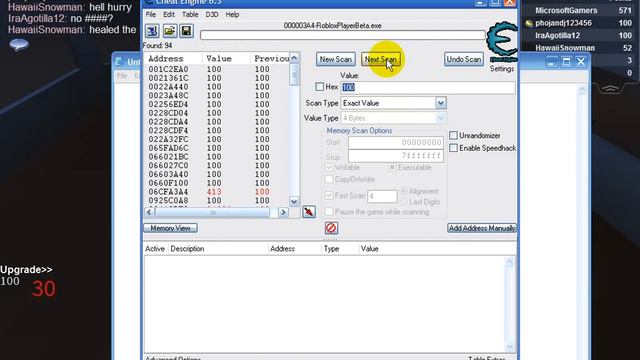
Task: Click the Type column header in table
Action: coord(340,249)
